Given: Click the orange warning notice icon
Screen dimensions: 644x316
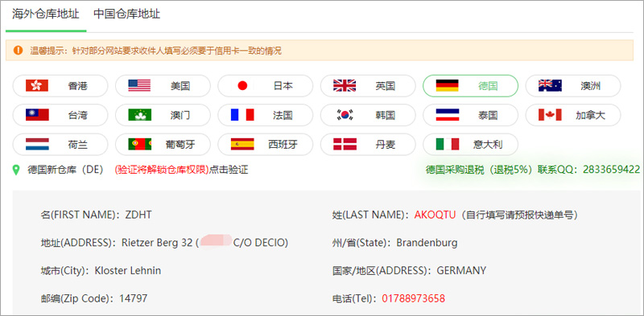Looking at the screenshot, I should tap(18, 50).
